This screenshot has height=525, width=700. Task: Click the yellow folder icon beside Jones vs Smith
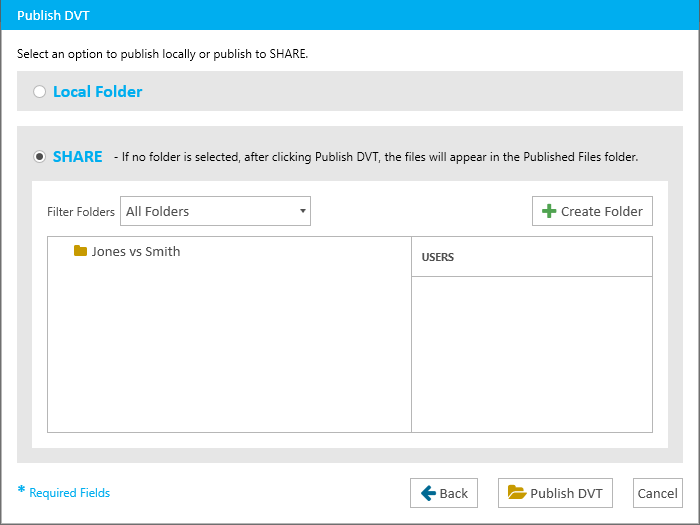[x=80, y=250]
